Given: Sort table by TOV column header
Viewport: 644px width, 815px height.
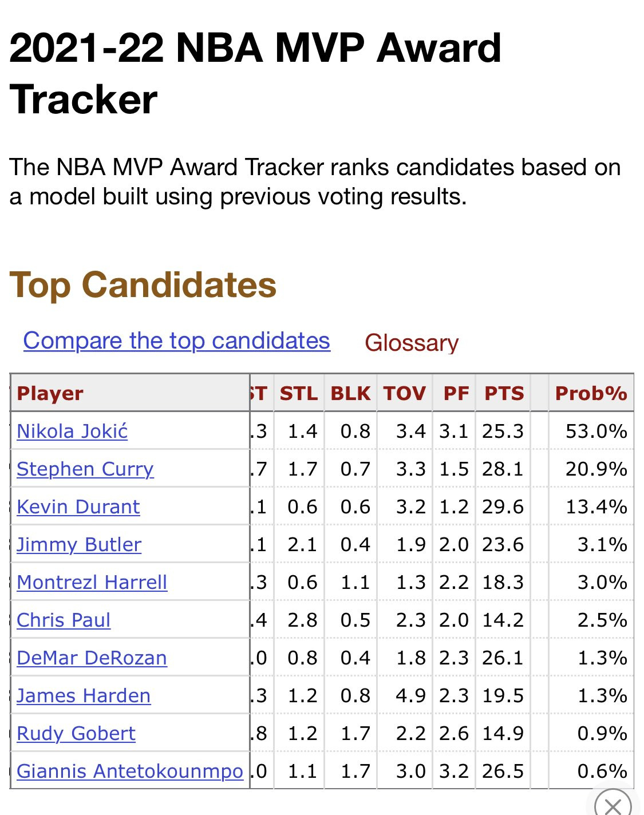Looking at the screenshot, I should pyautogui.click(x=405, y=393).
